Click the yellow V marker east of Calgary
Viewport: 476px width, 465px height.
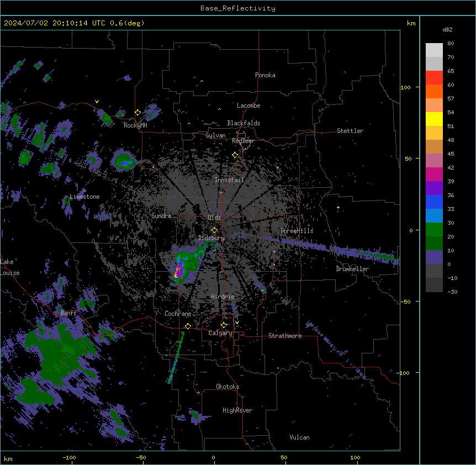click(237, 323)
